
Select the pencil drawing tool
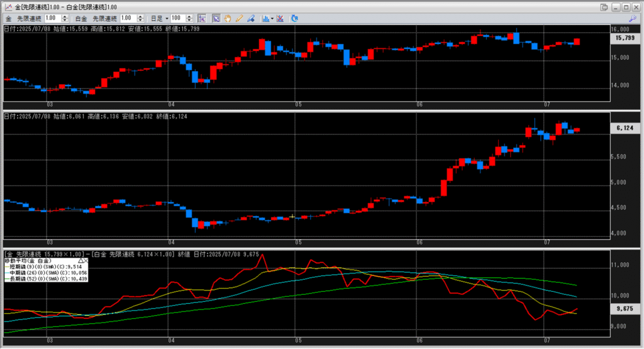tap(239, 19)
